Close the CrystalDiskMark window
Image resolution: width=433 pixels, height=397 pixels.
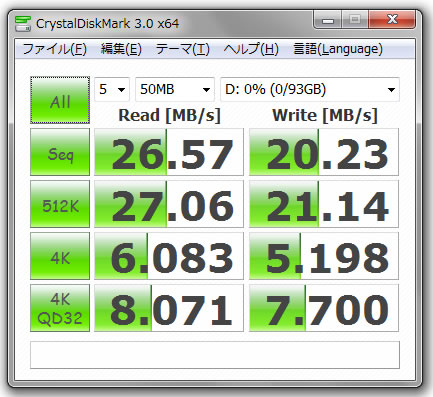point(392,20)
